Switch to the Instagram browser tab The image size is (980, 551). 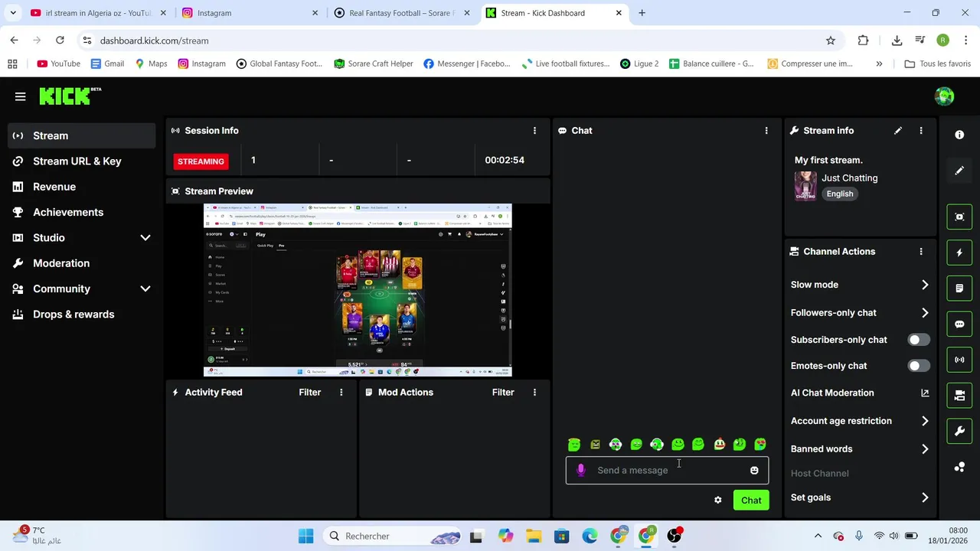point(250,13)
